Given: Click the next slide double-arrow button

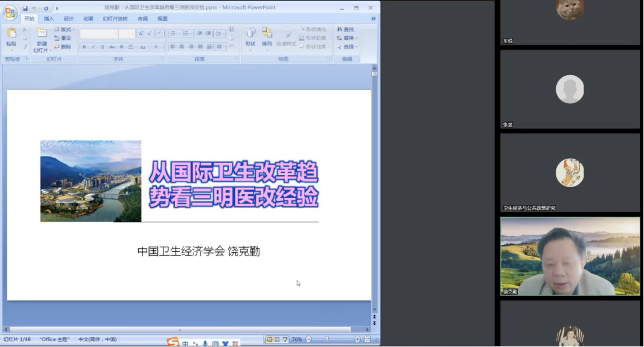Looking at the screenshot, I should pyautogui.click(x=374, y=323).
